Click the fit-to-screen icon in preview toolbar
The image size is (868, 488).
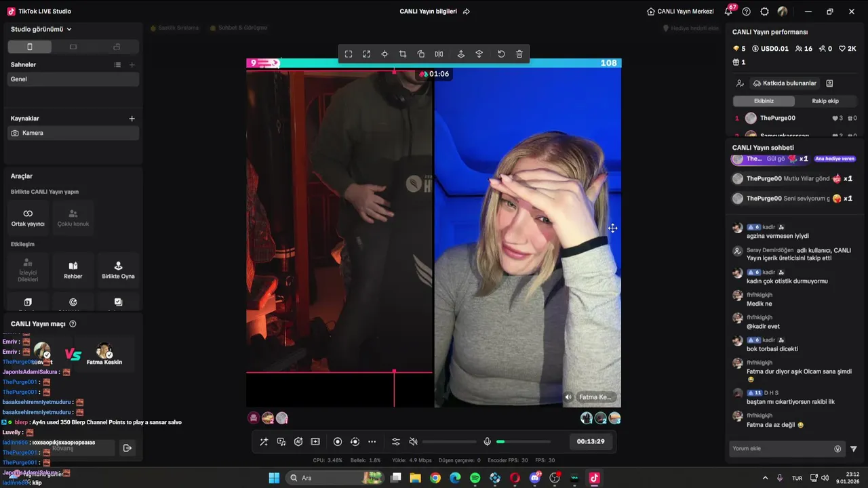(x=349, y=54)
